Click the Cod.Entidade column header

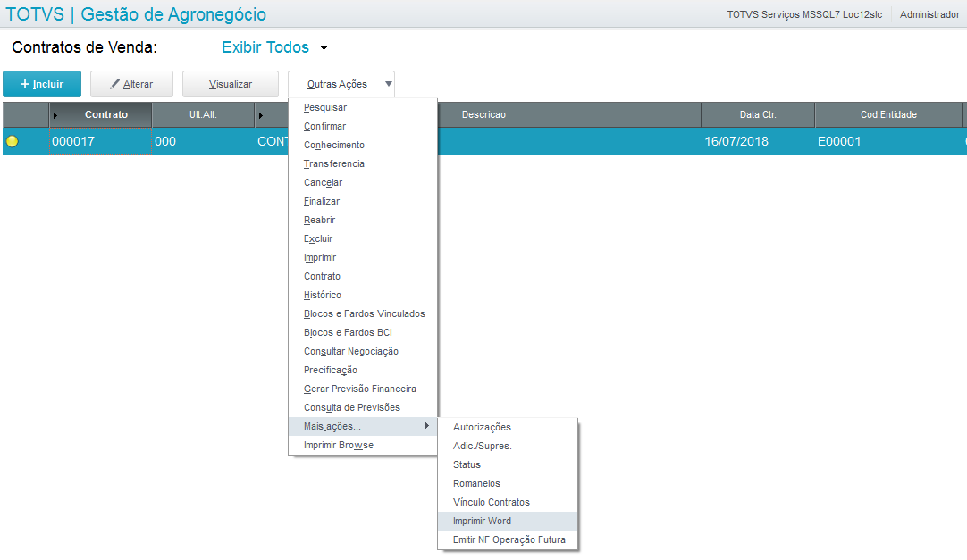[x=888, y=115]
